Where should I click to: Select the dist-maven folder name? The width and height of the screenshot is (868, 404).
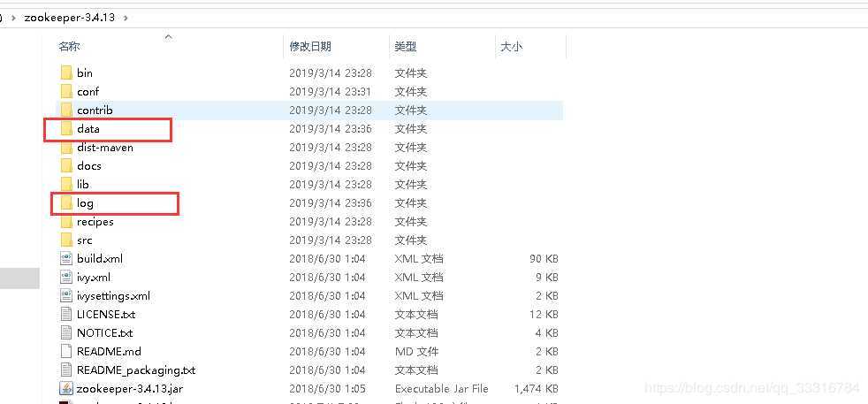(x=105, y=148)
